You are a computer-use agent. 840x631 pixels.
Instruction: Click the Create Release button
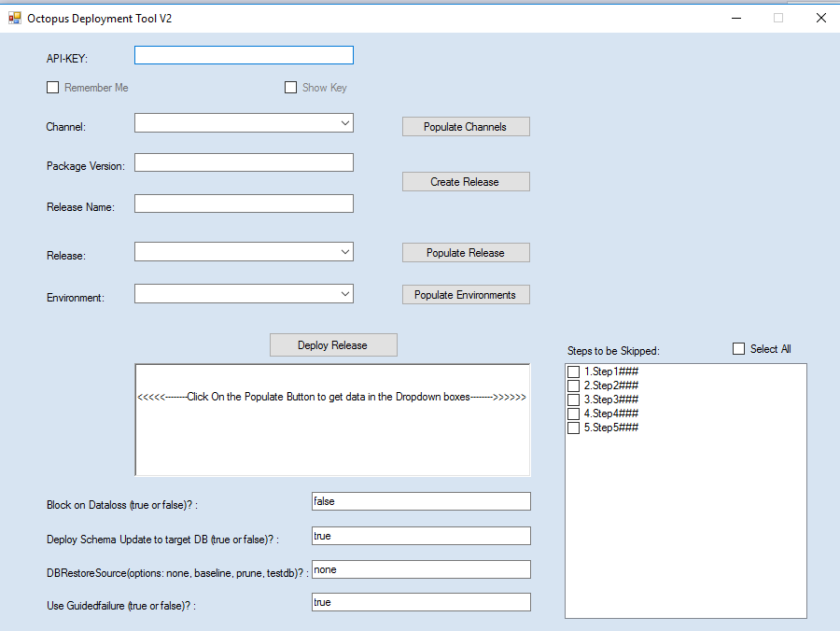tap(466, 182)
